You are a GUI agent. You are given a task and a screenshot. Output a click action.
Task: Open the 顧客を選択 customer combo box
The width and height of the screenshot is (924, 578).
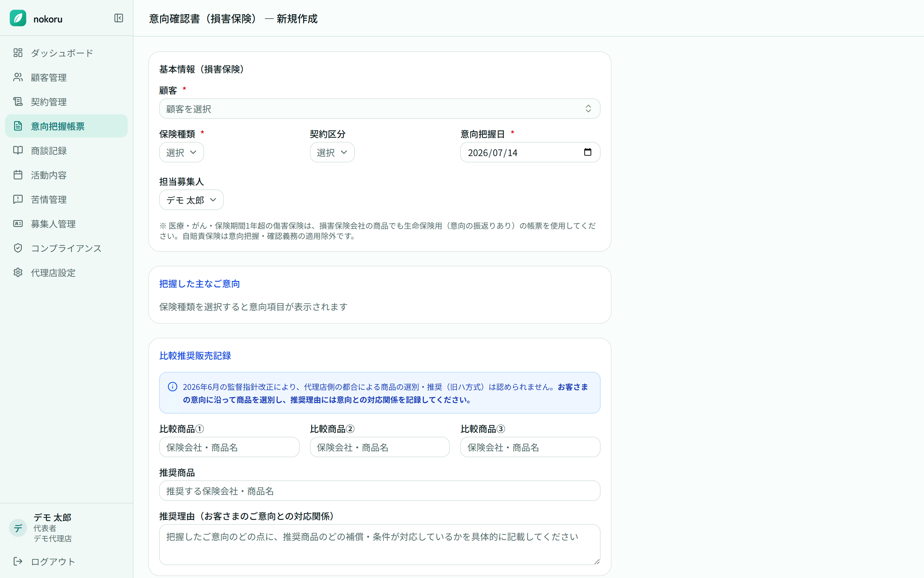(x=380, y=109)
